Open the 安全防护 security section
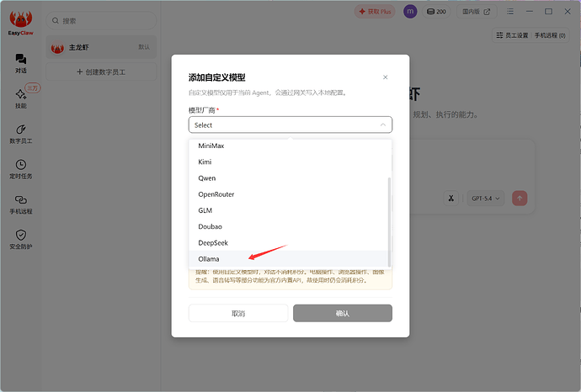581x392 pixels. click(x=21, y=240)
